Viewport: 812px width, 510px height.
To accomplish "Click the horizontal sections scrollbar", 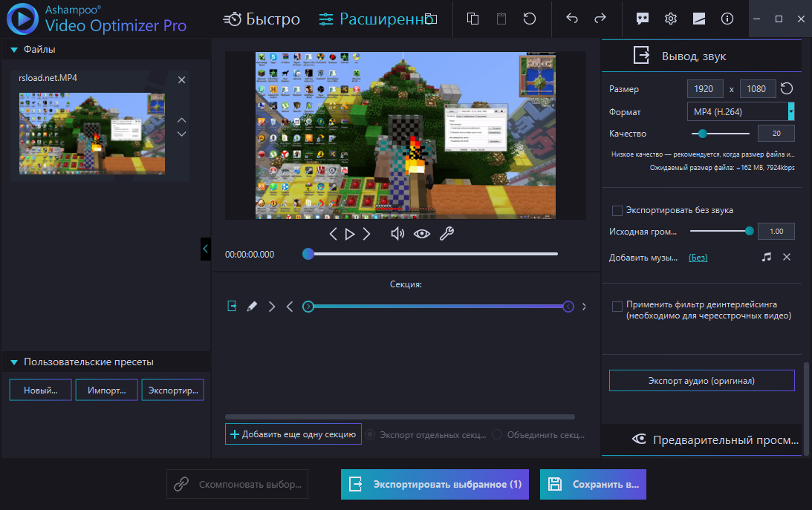I will (400, 416).
